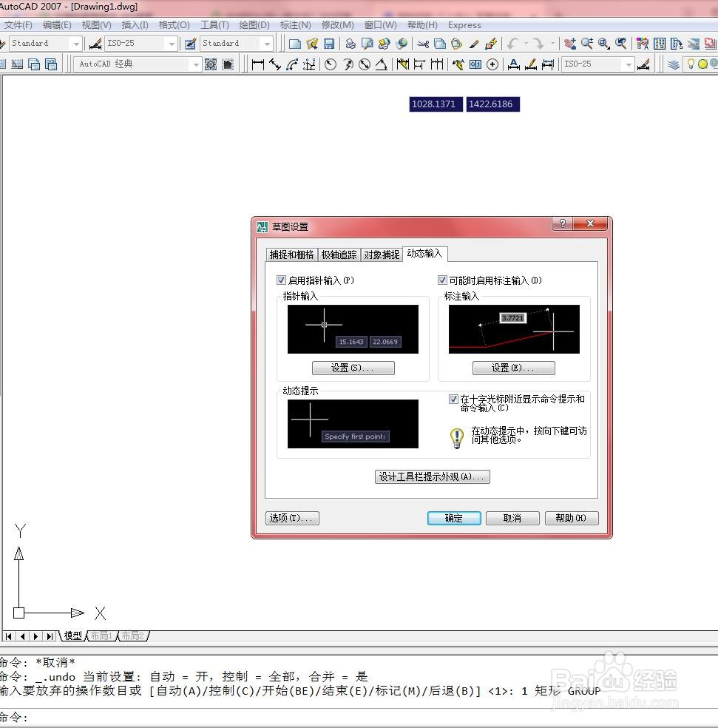
Task: Select the Radius dimension tool
Action: coord(331,64)
